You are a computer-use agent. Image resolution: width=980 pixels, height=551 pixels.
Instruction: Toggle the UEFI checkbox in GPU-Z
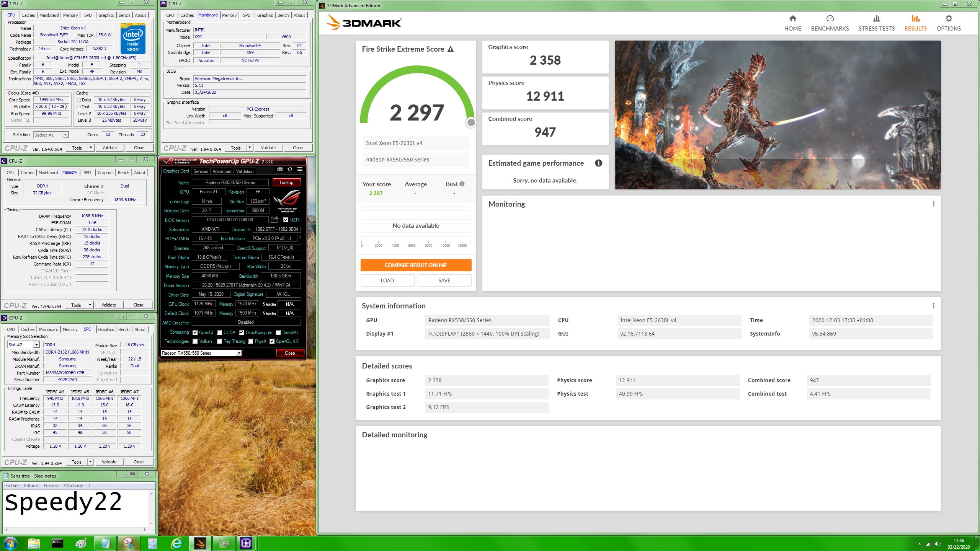(286, 220)
